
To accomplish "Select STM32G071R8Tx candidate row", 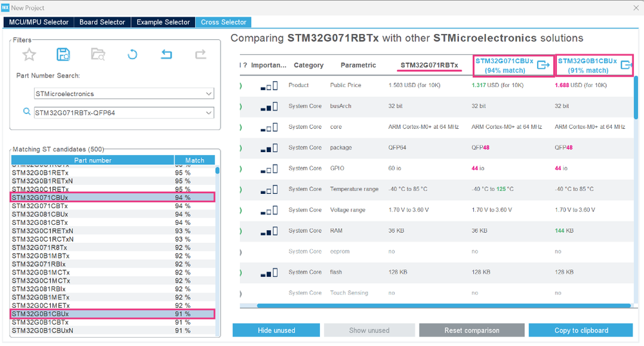I will point(112,247).
